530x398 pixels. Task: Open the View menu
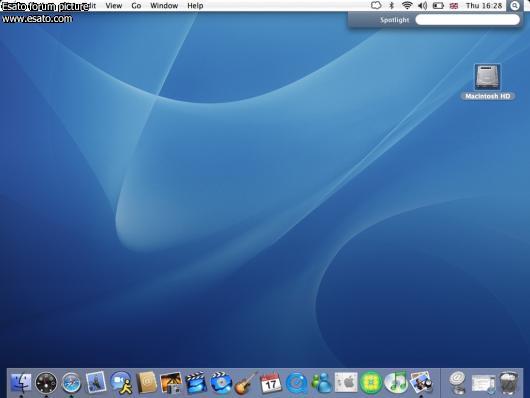pyautogui.click(x=114, y=5)
